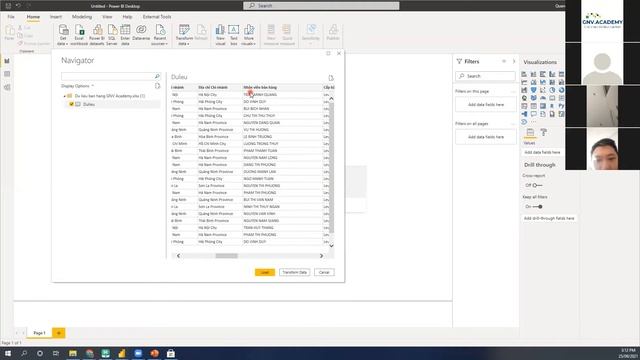Switch to the Insert ribbon tab
Image resolution: width=640 pixels, height=360 pixels.
(56, 17)
